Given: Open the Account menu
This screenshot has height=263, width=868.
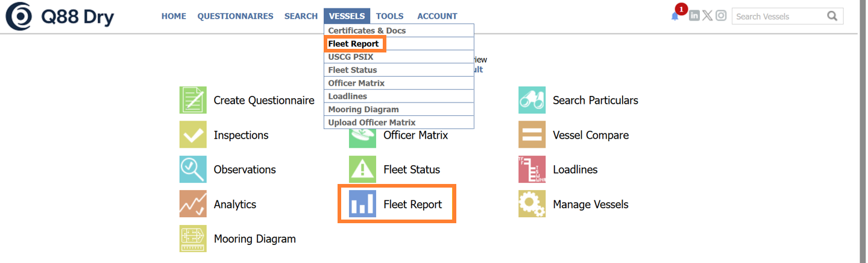Looking at the screenshot, I should [x=437, y=16].
